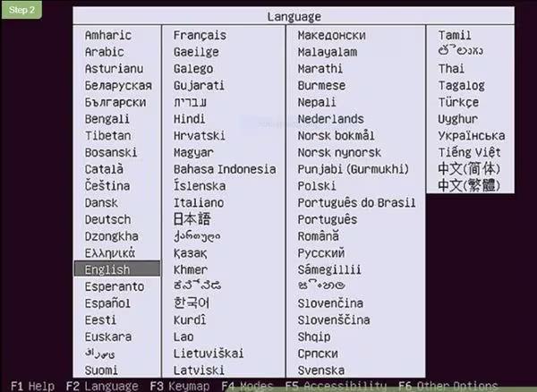
Task: Select Tamil as the language
Action: click(x=455, y=35)
